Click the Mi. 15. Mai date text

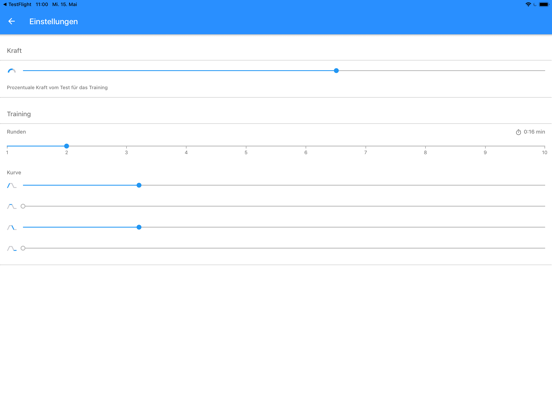click(x=64, y=4)
